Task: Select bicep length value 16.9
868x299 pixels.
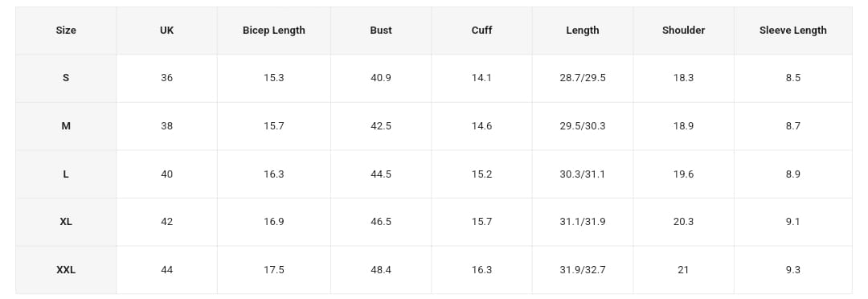Action: tap(273, 222)
